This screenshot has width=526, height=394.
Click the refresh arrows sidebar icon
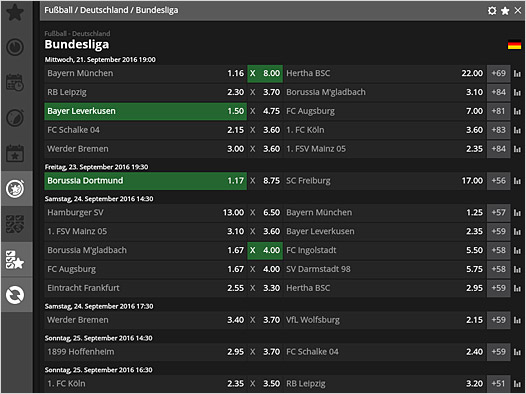click(15, 295)
